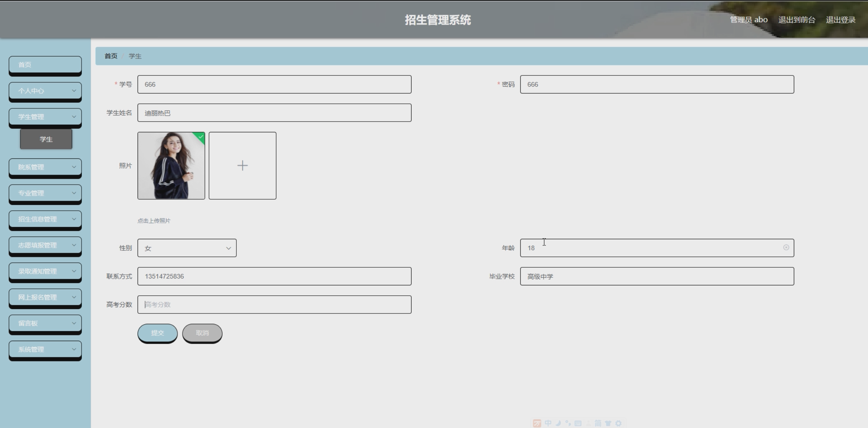Click the plus icon to upload photo
868x428 pixels.
[242, 166]
